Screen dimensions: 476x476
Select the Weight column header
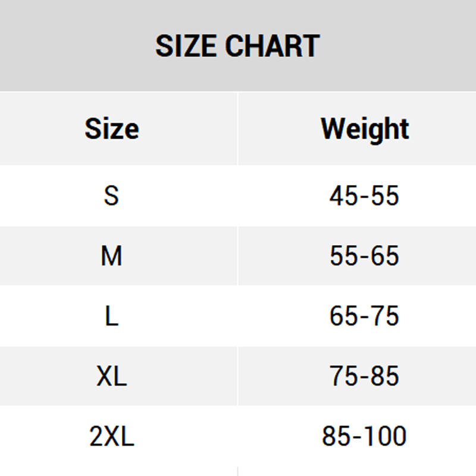365,129
